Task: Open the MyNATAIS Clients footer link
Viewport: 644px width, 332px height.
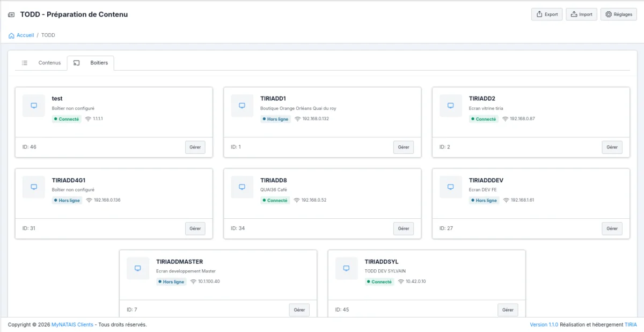Action: (x=72, y=324)
